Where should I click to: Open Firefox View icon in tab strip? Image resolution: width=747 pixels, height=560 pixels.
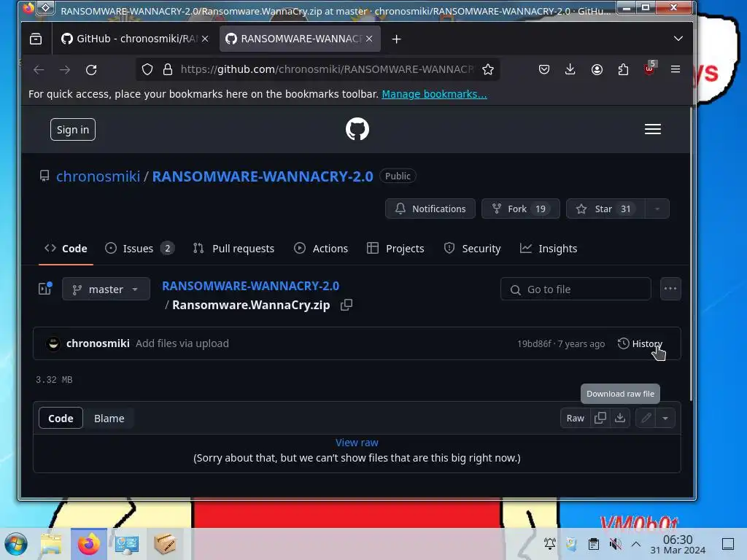(x=36, y=39)
